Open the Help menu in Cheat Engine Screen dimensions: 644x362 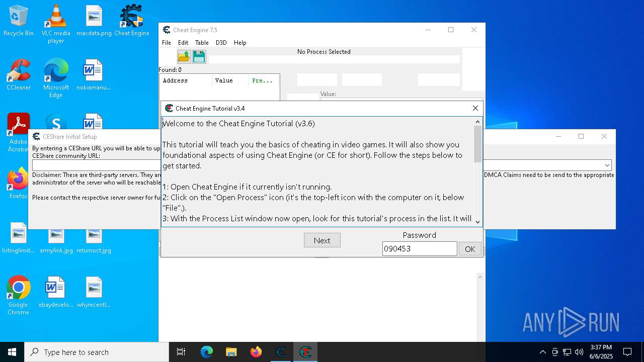click(240, 43)
